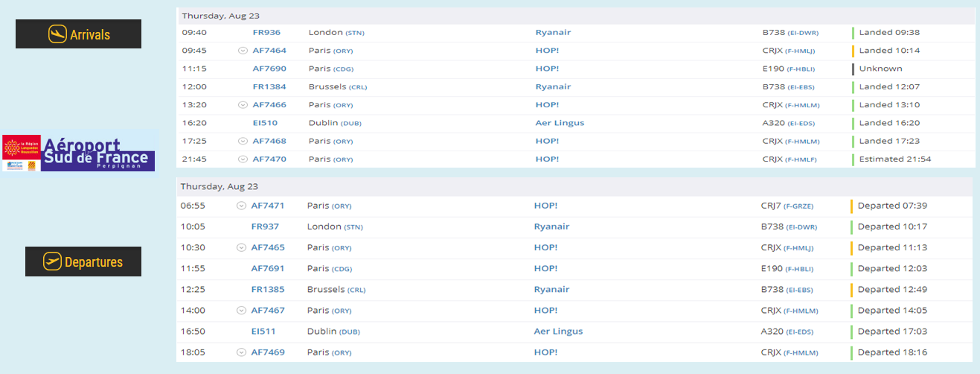Click the Aéroport Sud de France logo
980x374 pixels.
pyautogui.click(x=78, y=152)
